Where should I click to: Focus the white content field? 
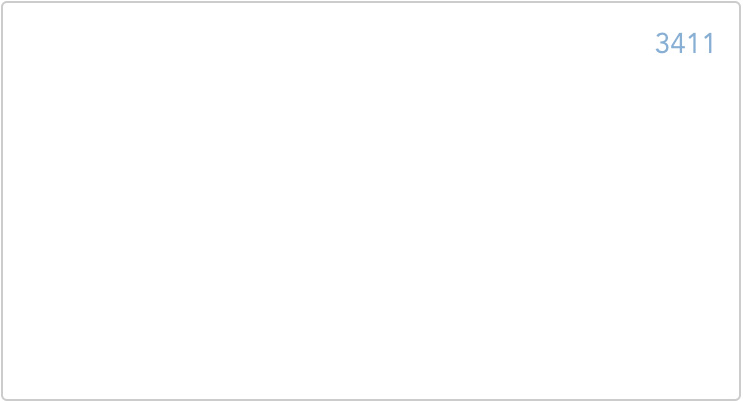point(371,201)
